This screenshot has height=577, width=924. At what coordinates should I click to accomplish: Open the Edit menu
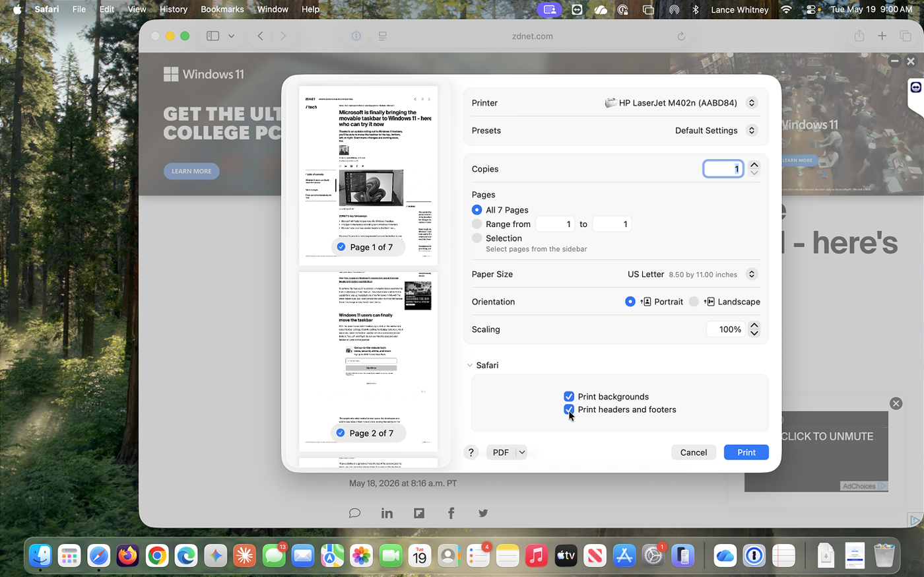point(107,9)
